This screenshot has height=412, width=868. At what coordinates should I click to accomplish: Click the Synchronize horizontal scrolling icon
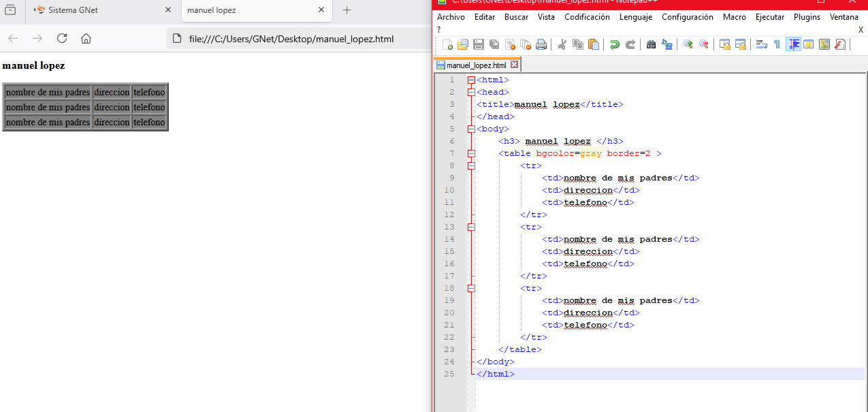741,44
